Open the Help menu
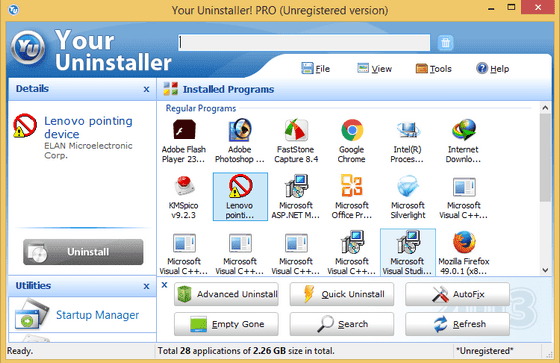560x363 pixels. 492,68
